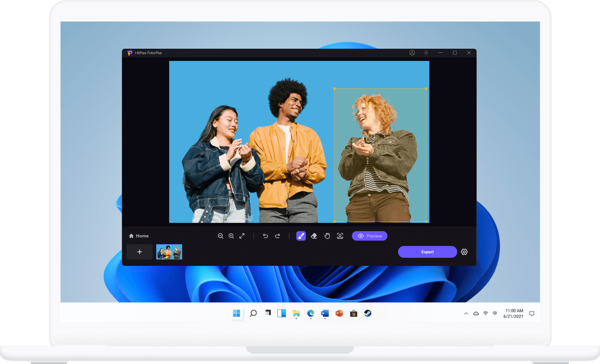Undo the last edit
Screen dimensions: 600x364
point(265,236)
